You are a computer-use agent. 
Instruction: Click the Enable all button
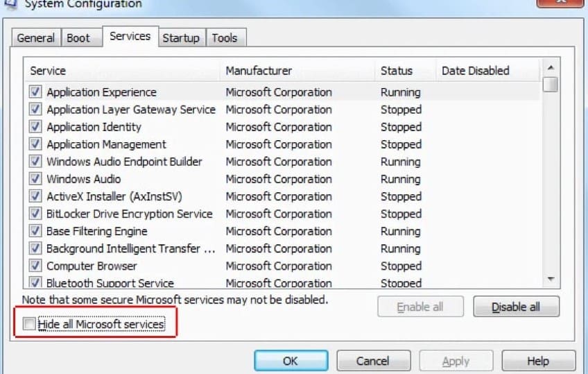(420, 307)
